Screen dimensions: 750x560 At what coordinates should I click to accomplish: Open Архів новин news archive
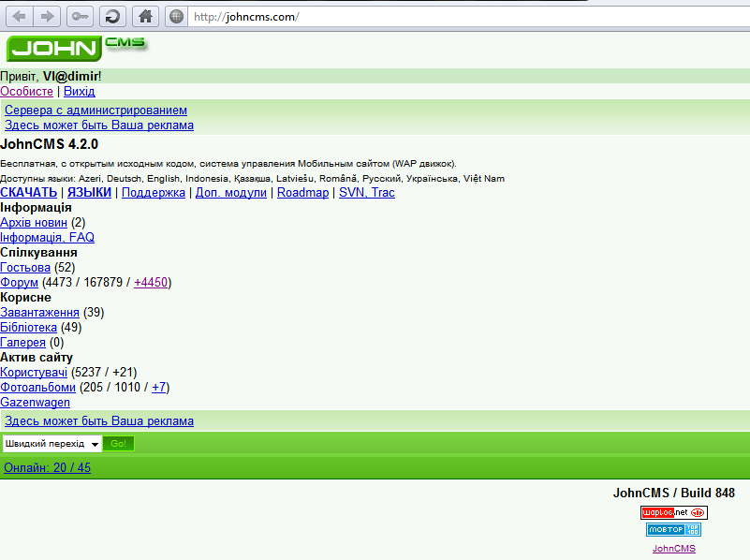34,222
